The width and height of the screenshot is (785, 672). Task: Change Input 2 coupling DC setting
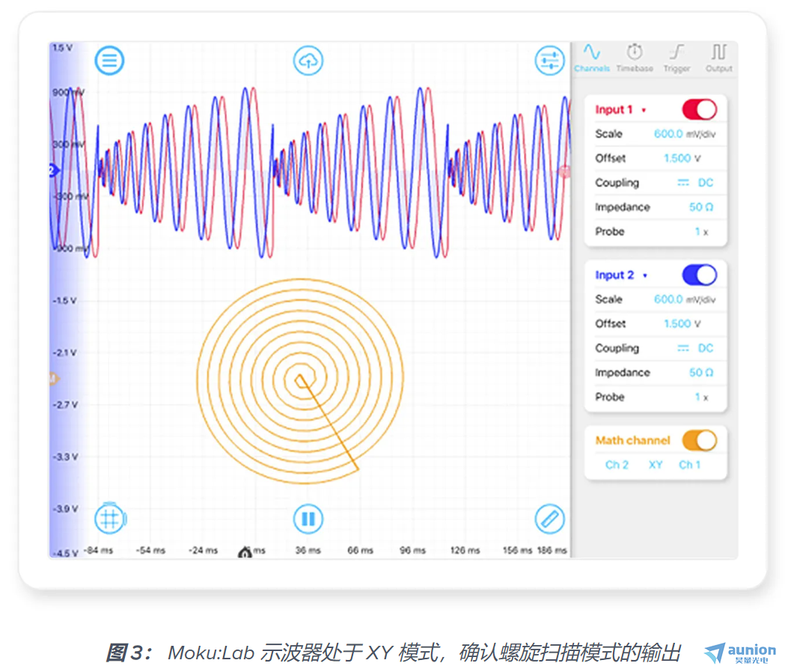pyautogui.click(x=695, y=349)
